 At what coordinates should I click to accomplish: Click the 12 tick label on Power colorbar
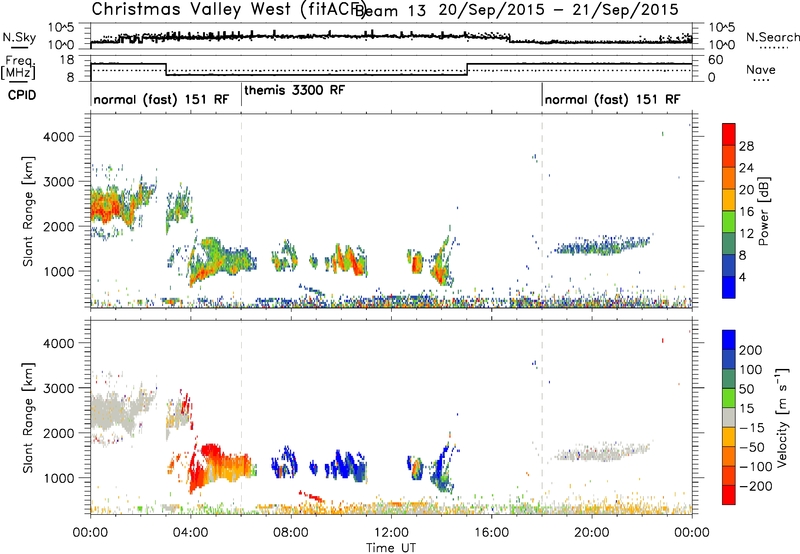[x=746, y=234]
